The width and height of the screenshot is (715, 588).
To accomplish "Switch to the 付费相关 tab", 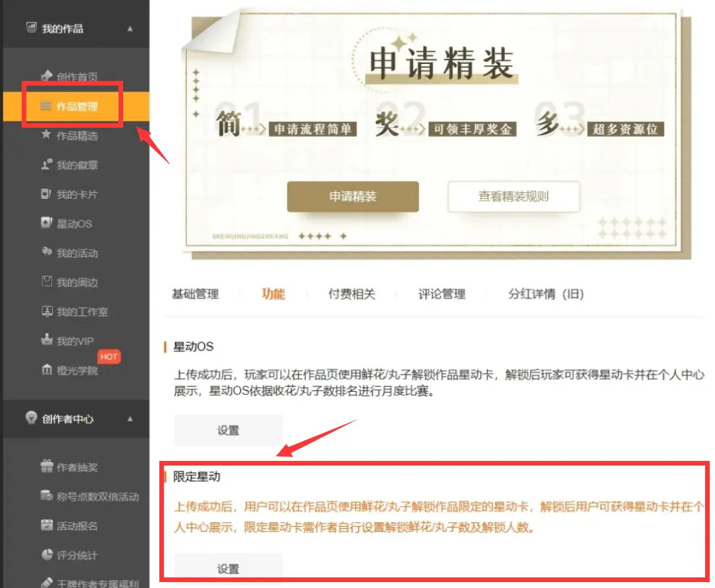I will coord(352,294).
